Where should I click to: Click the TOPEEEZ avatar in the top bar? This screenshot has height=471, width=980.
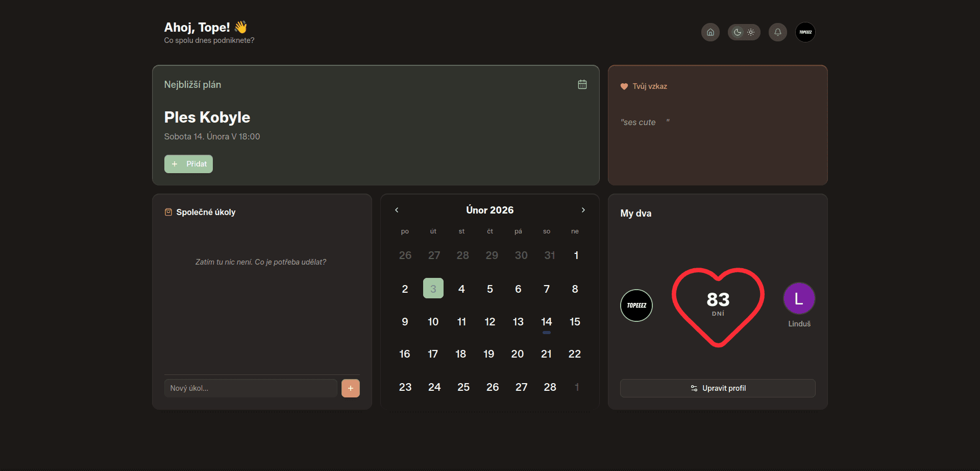[x=805, y=32]
